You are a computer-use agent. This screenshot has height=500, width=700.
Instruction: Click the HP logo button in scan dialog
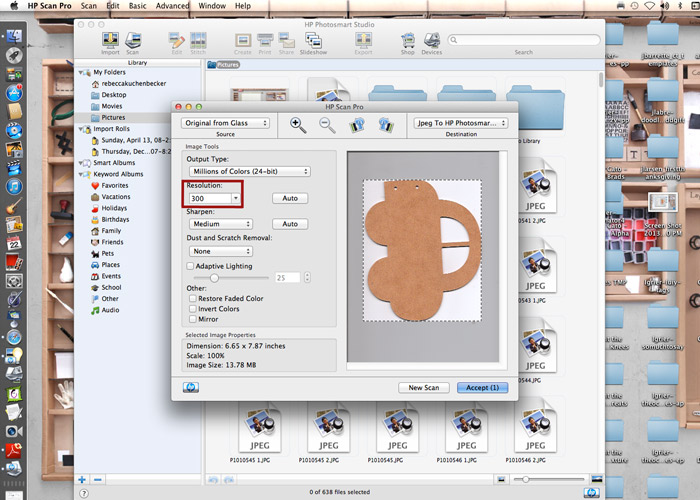(191, 388)
